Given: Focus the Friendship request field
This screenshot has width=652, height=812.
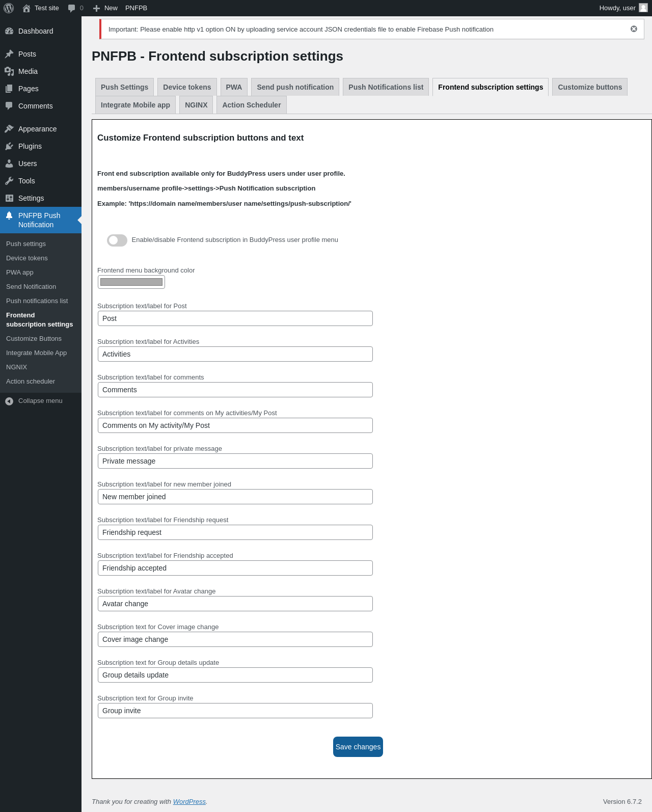Looking at the screenshot, I should (235, 532).
